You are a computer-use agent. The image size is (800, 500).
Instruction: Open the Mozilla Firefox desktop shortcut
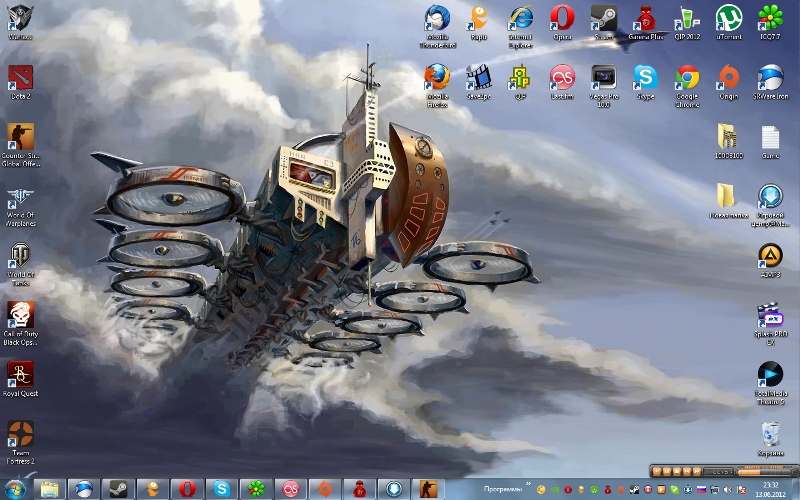(437, 86)
